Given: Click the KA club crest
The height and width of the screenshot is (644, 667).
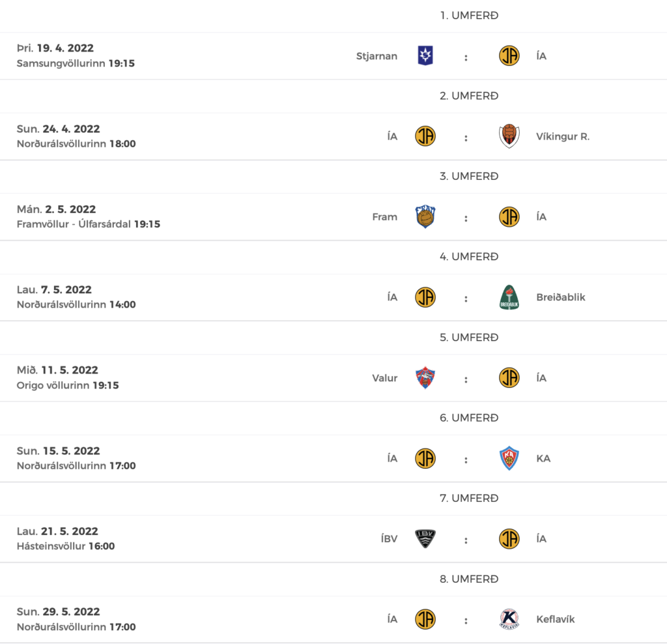Looking at the screenshot, I should coord(509,458).
